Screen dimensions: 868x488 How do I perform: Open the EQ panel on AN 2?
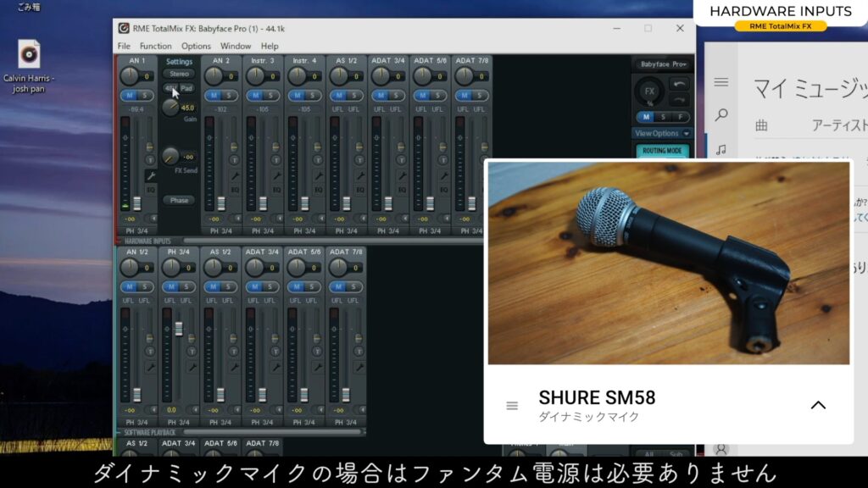(x=235, y=190)
